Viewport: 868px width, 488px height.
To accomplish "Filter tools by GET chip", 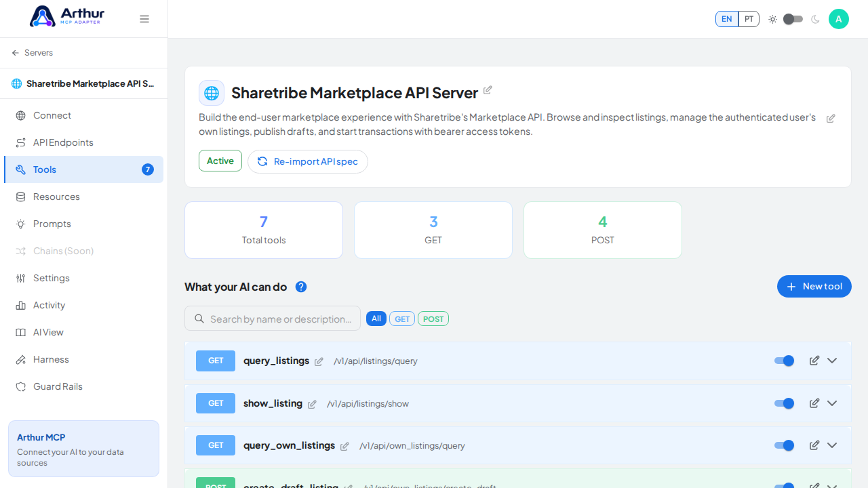I will pos(402,319).
